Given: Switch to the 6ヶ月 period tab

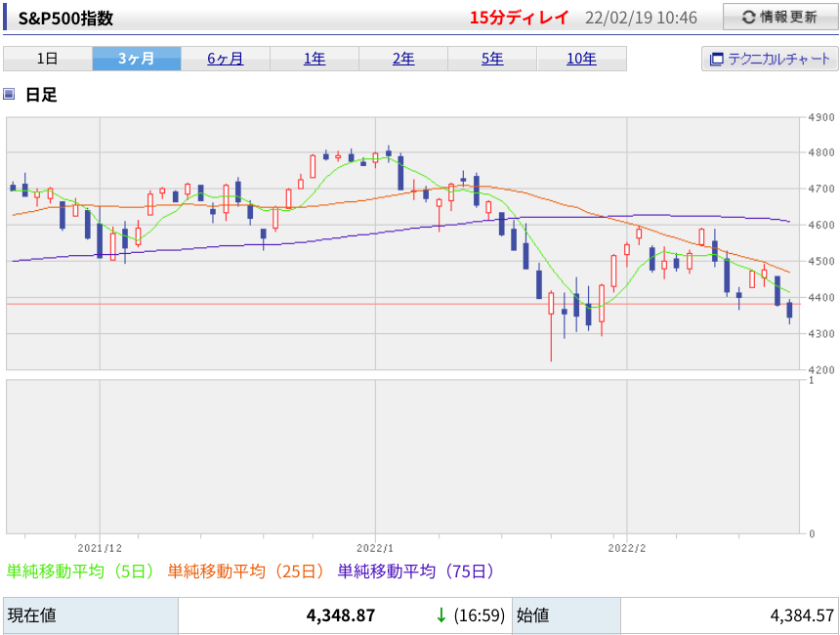Looking at the screenshot, I should (x=226, y=59).
